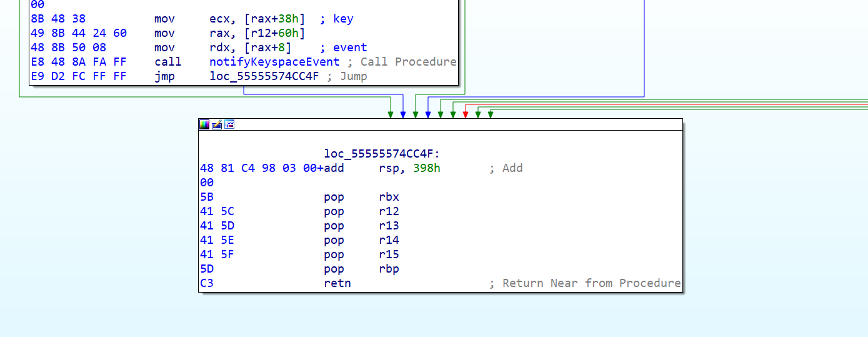Click the notifyKeyspaceEvent function name

click(x=275, y=62)
